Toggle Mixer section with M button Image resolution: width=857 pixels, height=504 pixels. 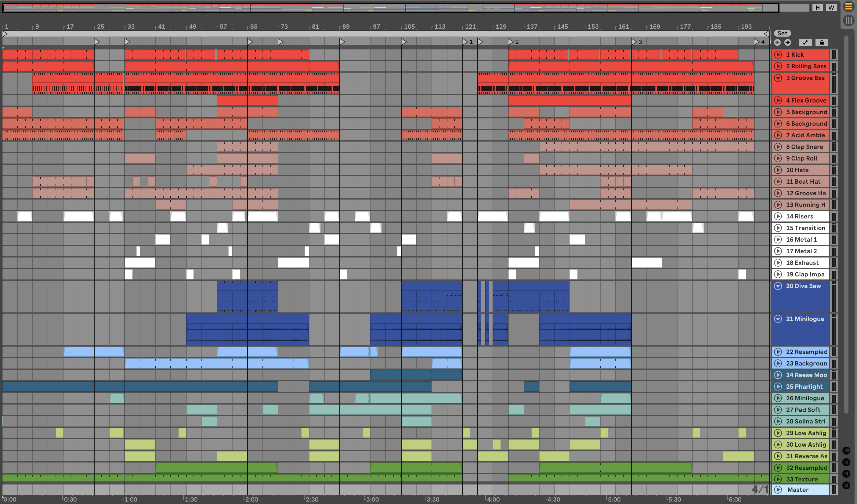tap(846, 474)
